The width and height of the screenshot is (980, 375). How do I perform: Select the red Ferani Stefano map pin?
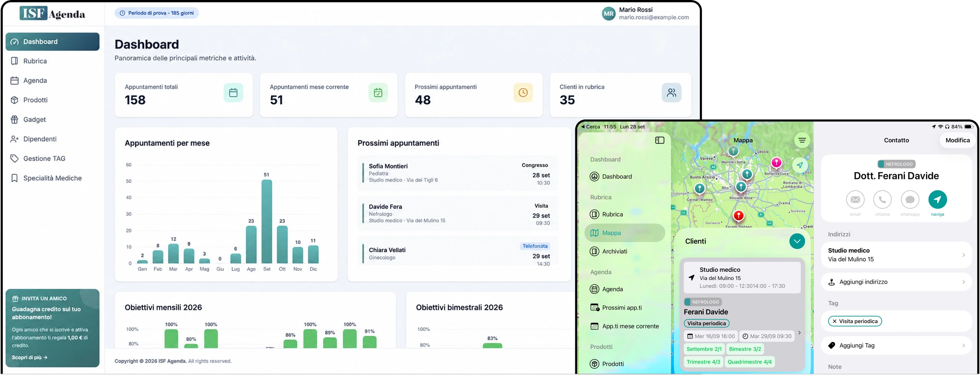(x=738, y=216)
